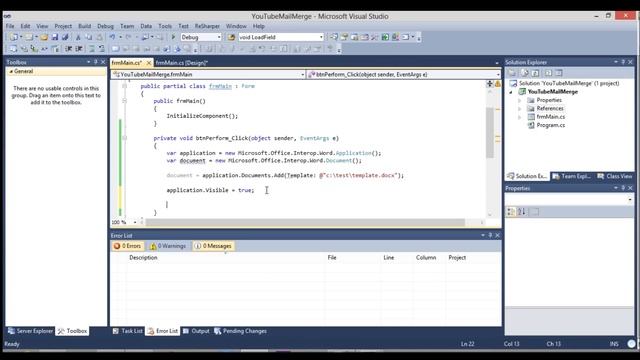Viewport: 640px width, 360px height.
Task: Start debugging with the green play icon
Action: (x=173, y=37)
